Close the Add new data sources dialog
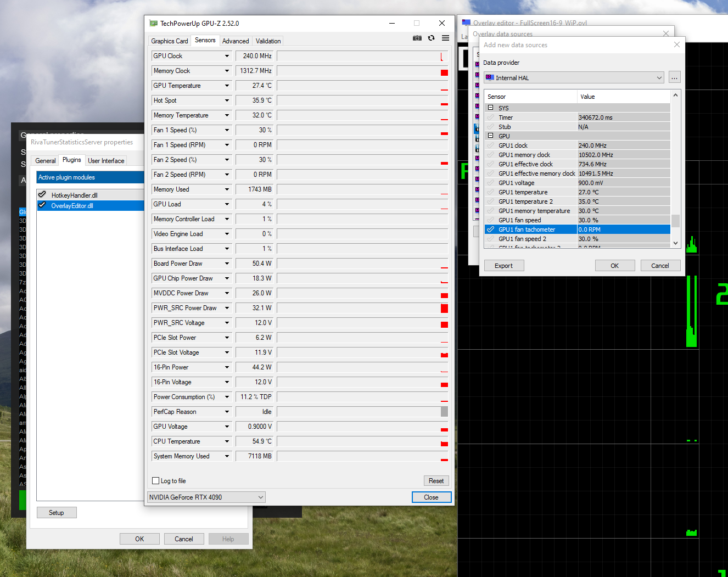The height and width of the screenshot is (577, 728). click(677, 45)
